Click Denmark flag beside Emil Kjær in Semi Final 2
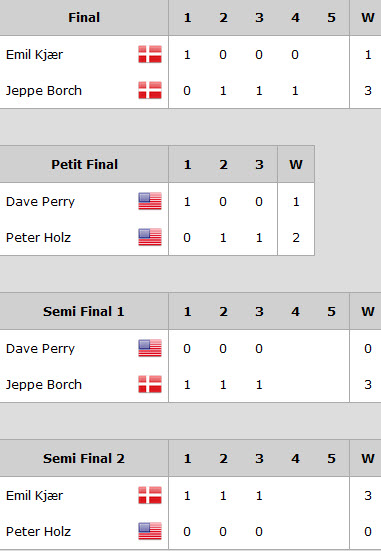Image resolution: width=381 pixels, height=551 pixels. 150,495
